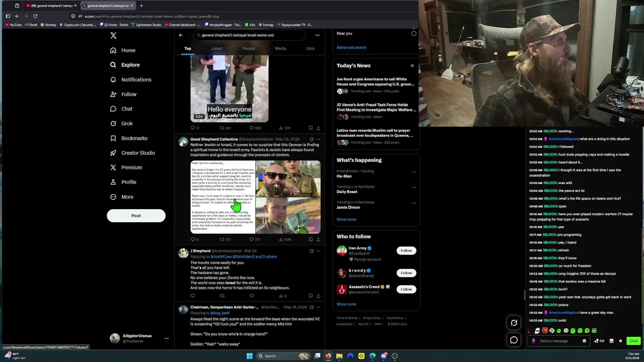
Task: Click the X logo in the sidebar
Action: click(x=113, y=36)
